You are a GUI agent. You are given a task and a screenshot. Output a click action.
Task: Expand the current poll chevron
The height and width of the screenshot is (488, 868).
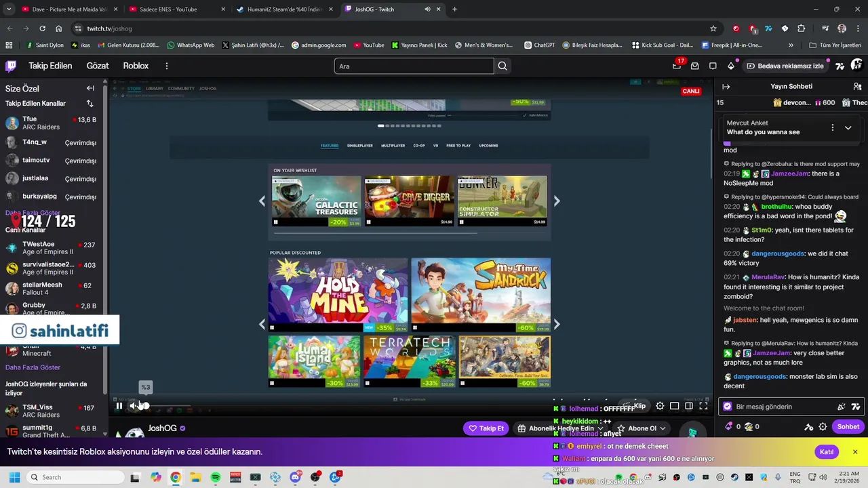848,127
